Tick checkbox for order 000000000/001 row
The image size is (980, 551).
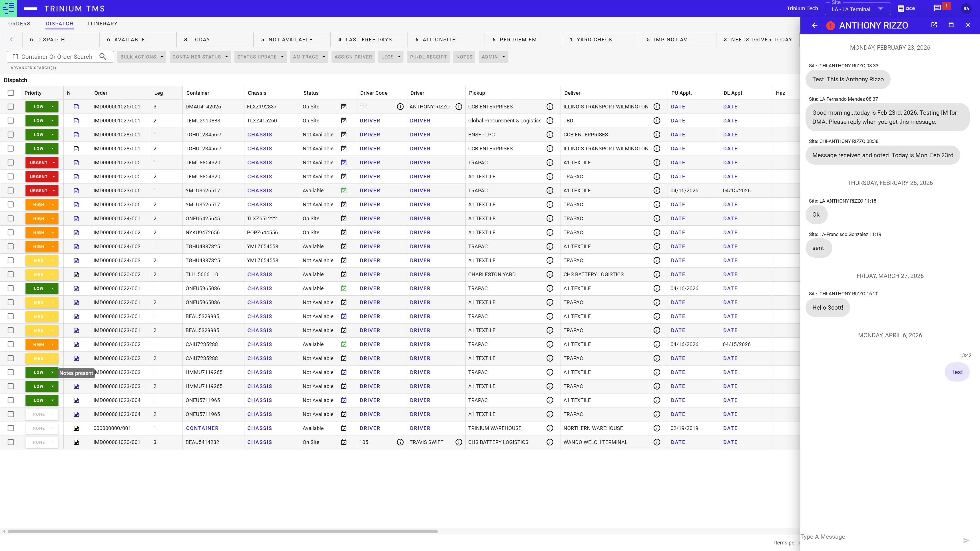coord(11,428)
